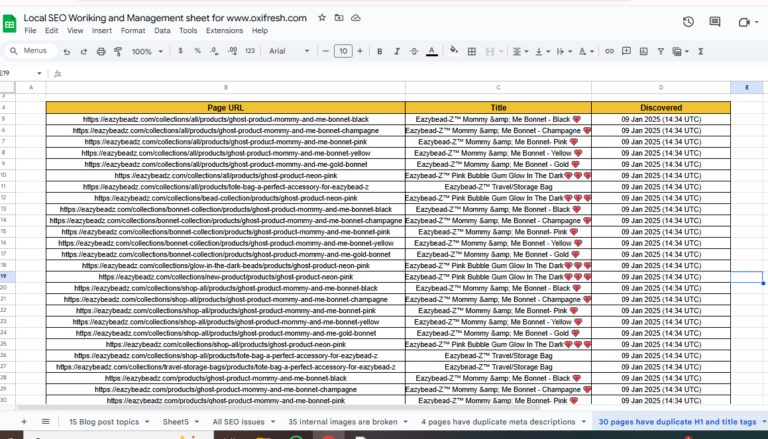The height and width of the screenshot is (439, 768).
Task: Apply currency format with the dollar icon
Action: coord(181,51)
